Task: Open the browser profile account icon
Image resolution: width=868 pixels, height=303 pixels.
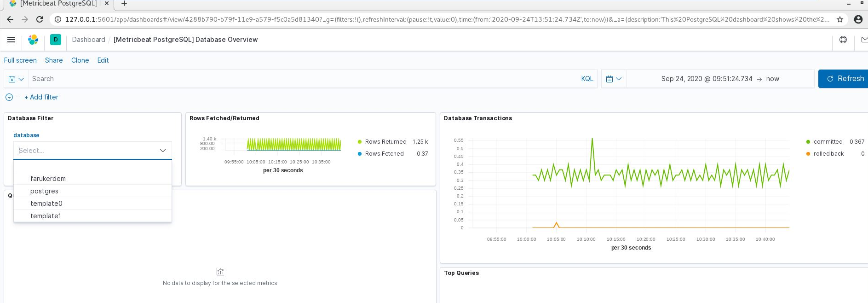Action: (x=858, y=19)
